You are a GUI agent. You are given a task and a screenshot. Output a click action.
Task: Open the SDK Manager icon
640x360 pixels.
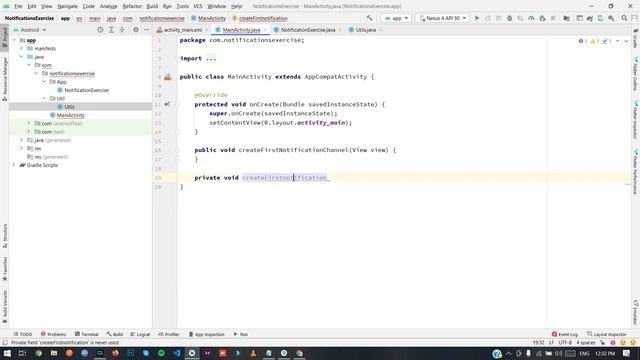click(x=611, y=18)
